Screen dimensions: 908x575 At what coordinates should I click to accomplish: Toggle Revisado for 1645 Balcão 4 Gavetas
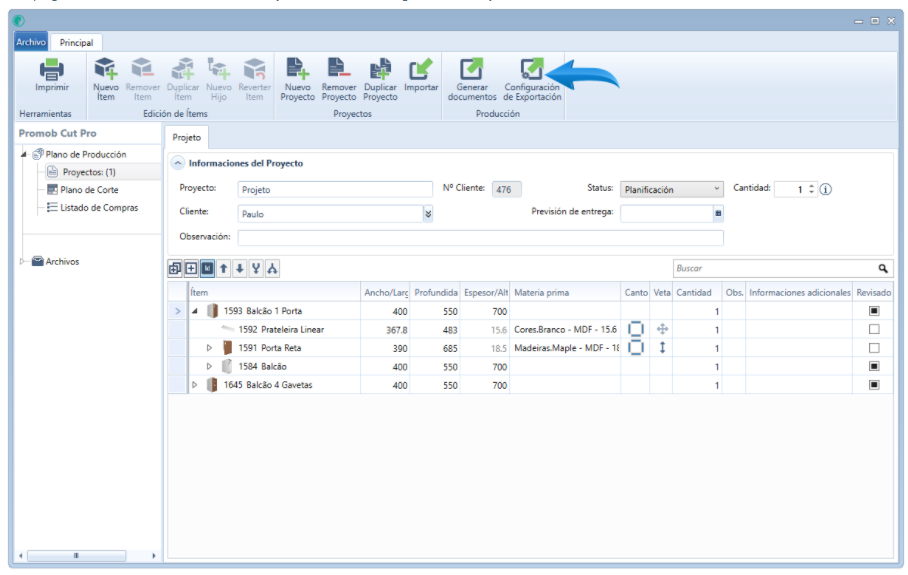pyautogui.click(x=874, y=384)
